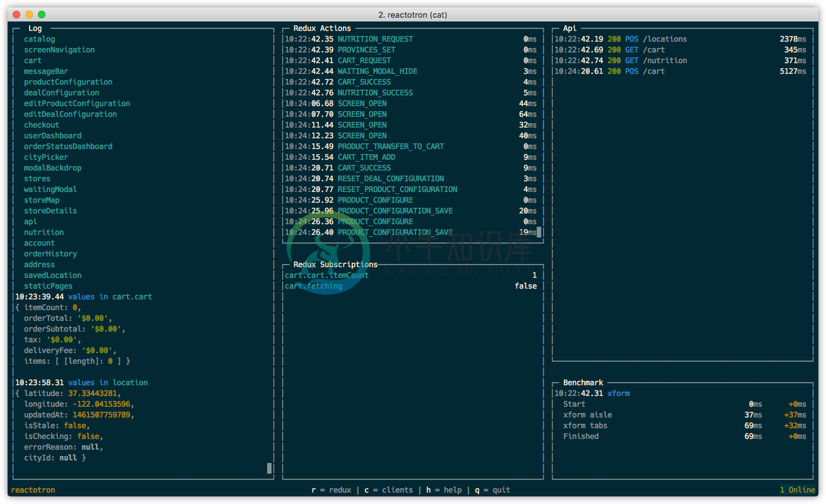Click '1 Online' status indicator

click(798, 490)
